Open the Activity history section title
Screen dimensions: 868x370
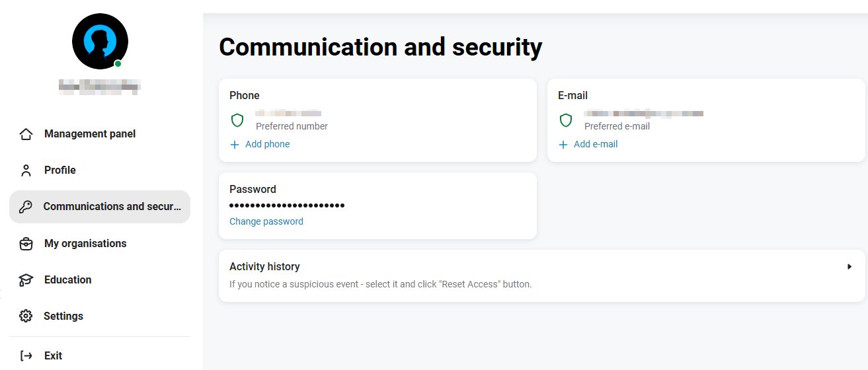tap(264, 266)
